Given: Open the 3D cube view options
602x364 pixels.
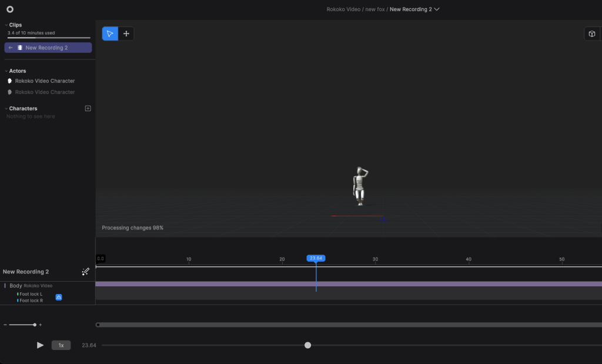Looking at the screenshot, I should 591,34.
